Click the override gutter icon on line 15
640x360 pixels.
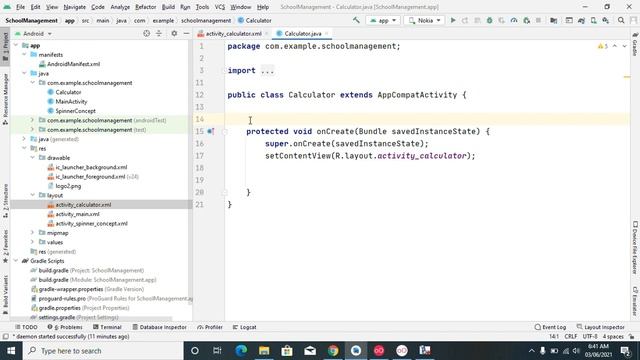pos(211,131)
